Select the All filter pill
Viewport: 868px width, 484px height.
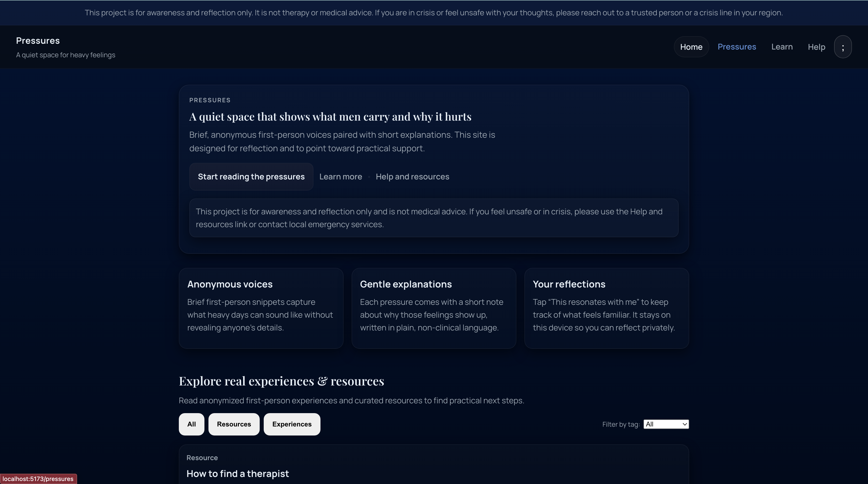pyautogui.click(x=191, y=424)
